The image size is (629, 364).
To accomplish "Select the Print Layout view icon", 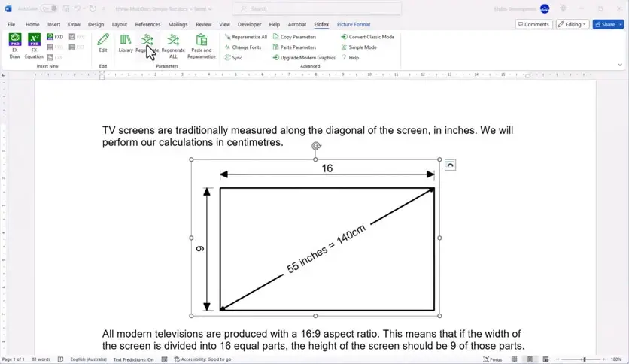I will point(530,359).
